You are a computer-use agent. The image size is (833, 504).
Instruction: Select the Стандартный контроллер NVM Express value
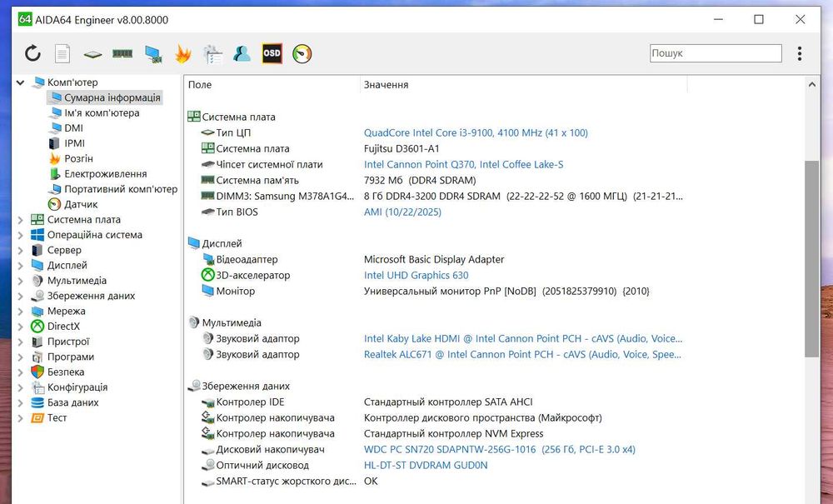[453, 433]
